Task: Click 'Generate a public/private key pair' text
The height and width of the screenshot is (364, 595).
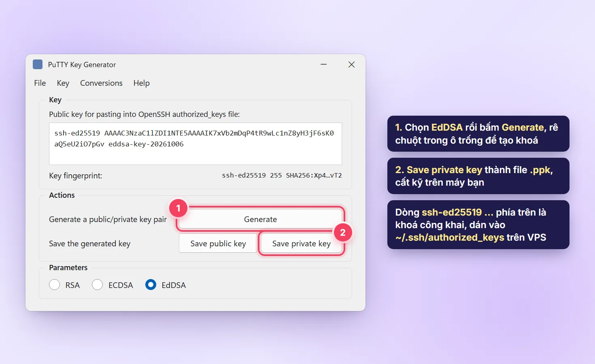Action: coord(108,219)
